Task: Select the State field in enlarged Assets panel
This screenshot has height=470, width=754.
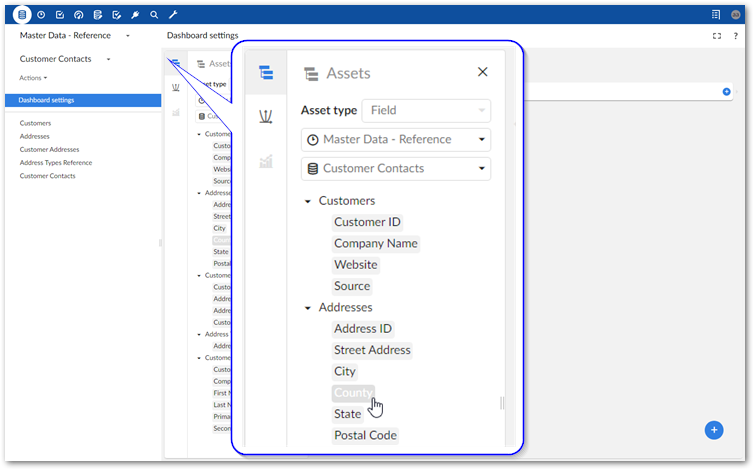Action: pos(348,414)
